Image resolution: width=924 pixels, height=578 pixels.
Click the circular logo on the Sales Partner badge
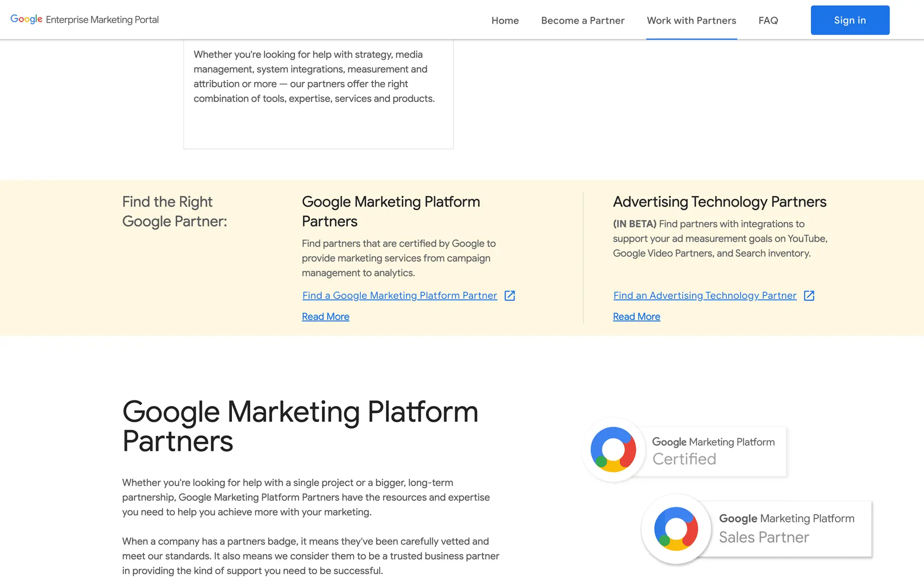click(x=676, y=529)
